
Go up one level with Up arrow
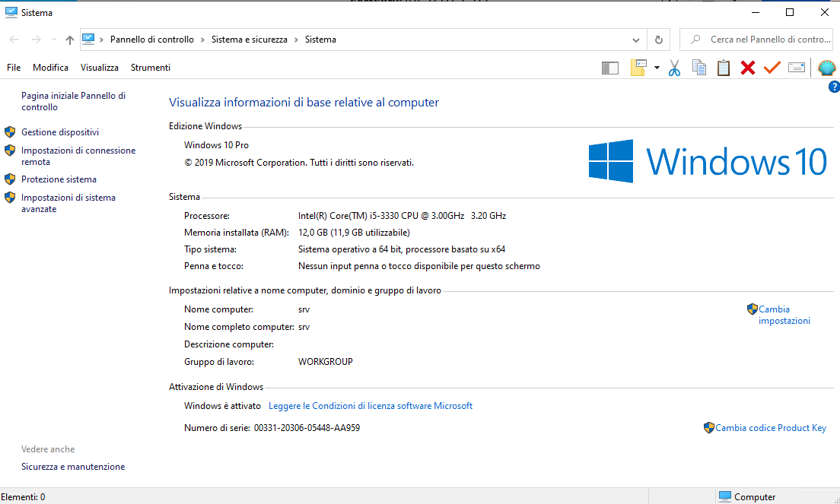click(x=70, y=40)
